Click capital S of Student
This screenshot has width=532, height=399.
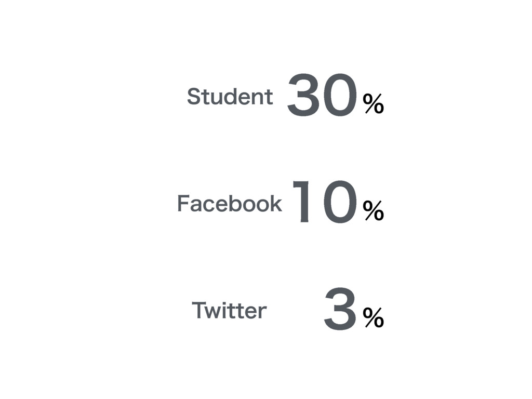pos(195,96)
